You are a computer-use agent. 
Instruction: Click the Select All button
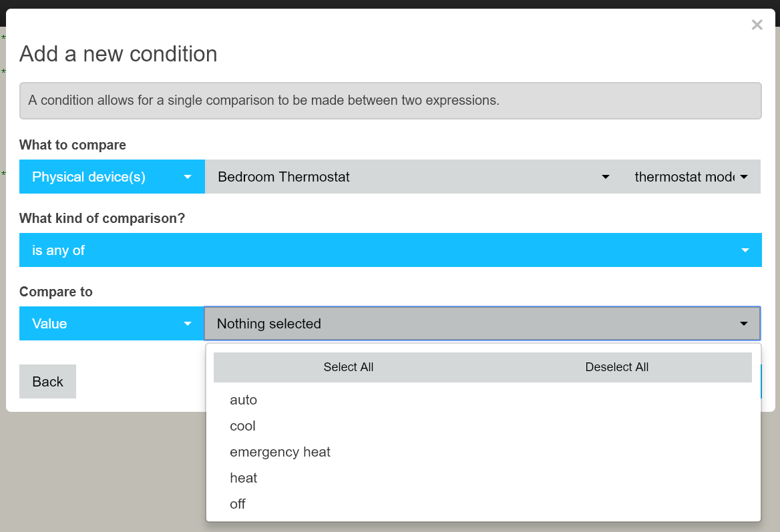(348, 367)
